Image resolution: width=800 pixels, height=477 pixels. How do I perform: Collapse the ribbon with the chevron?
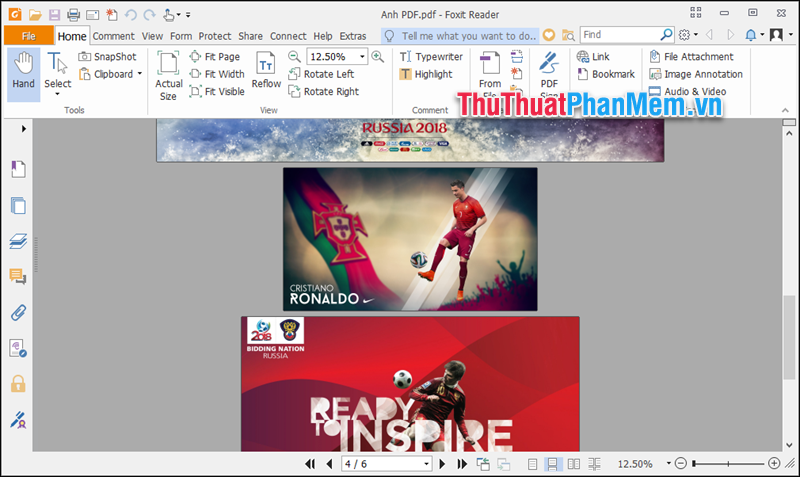click(785, 110)
